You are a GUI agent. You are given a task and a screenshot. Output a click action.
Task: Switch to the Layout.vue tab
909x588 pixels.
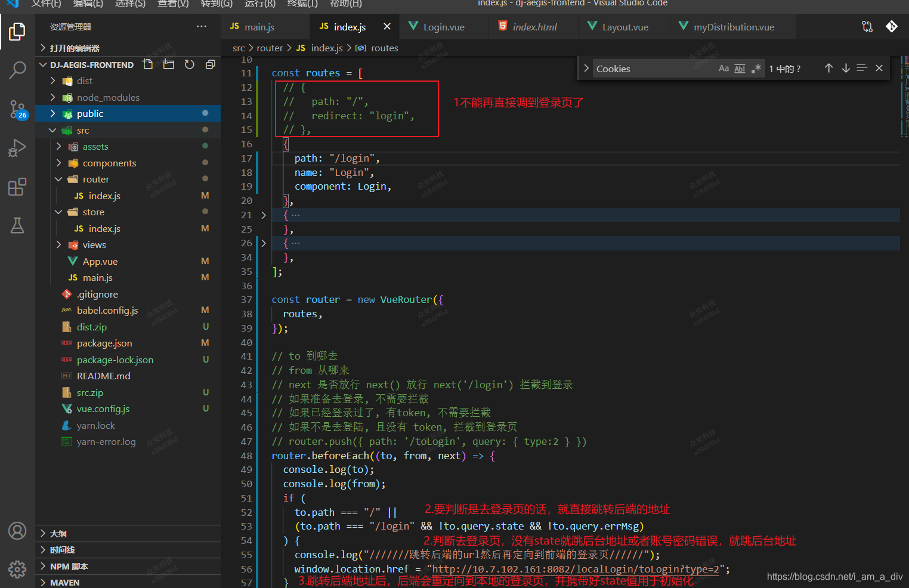coord(624,27)
